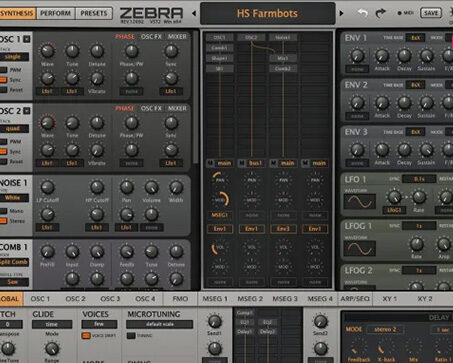The image size is (453, 363).
Task: Open the ARP/SEQ tab
Action: tap(355, 299)
